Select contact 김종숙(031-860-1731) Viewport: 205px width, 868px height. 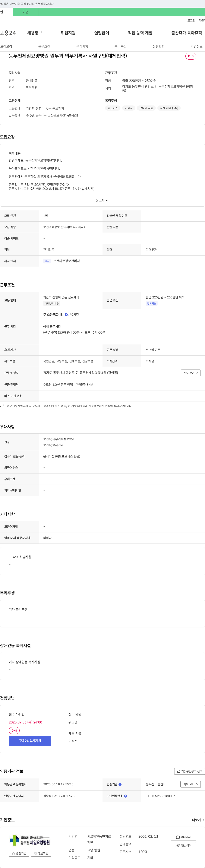tap(59, 796)
